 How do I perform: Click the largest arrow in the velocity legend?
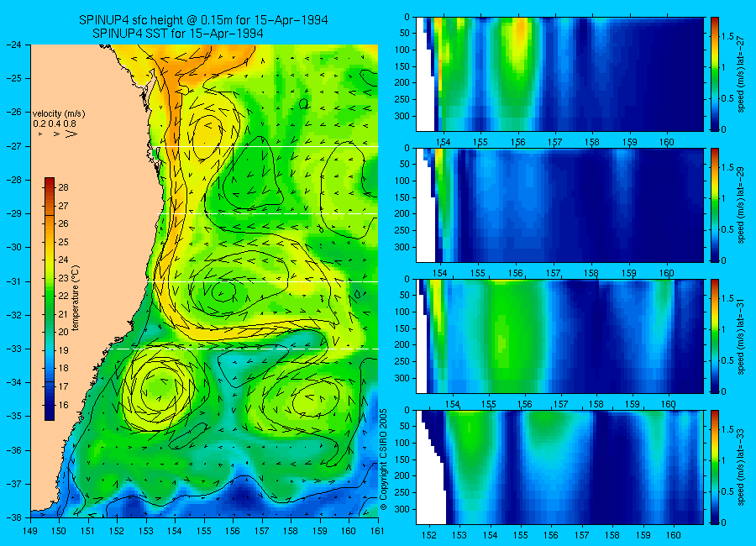pos(71,134)
